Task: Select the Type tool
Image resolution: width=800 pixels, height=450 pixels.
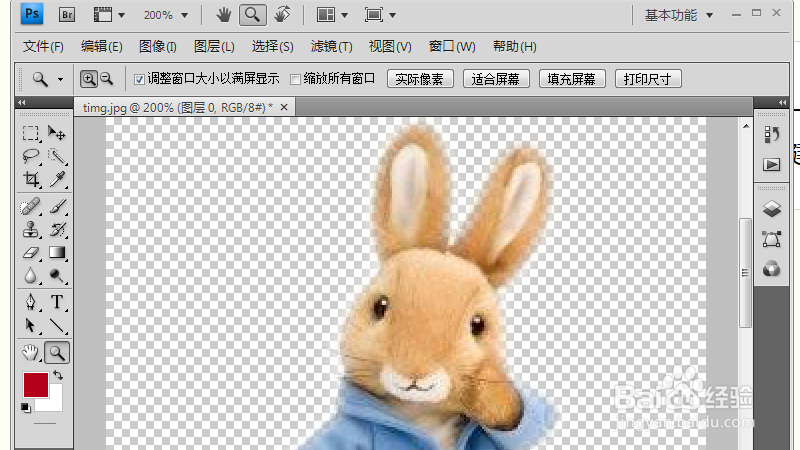Action: 57,302
